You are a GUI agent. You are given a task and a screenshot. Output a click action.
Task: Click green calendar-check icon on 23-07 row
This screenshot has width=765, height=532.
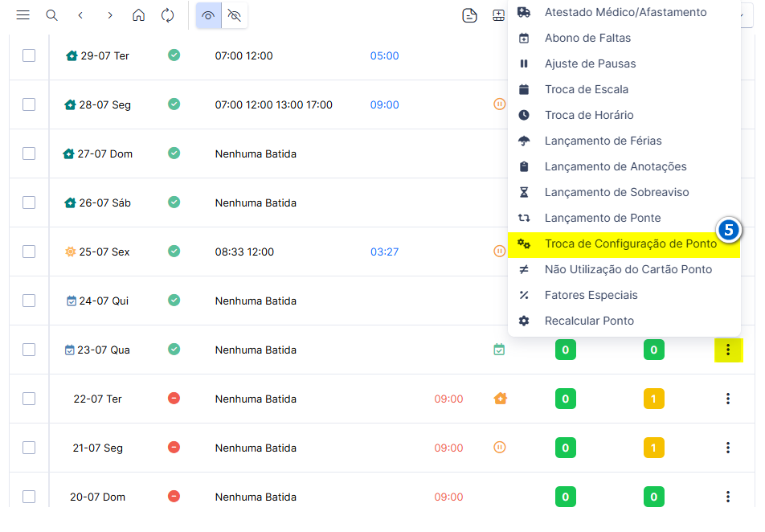[499, 350]
